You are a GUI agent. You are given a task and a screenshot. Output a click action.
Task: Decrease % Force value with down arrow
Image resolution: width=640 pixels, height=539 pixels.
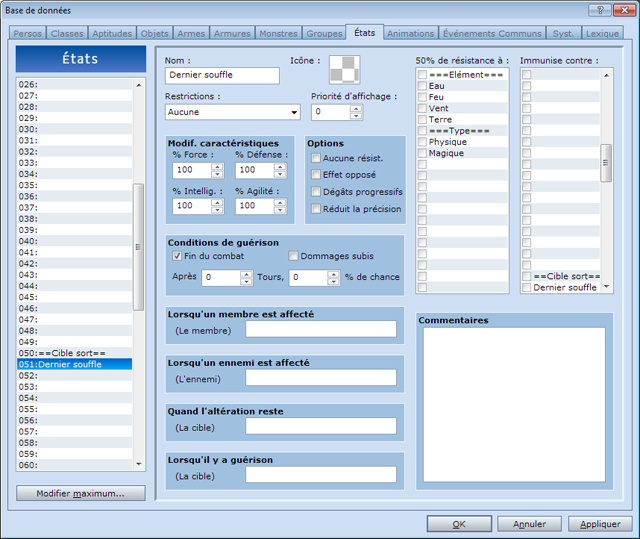(218, 174)
